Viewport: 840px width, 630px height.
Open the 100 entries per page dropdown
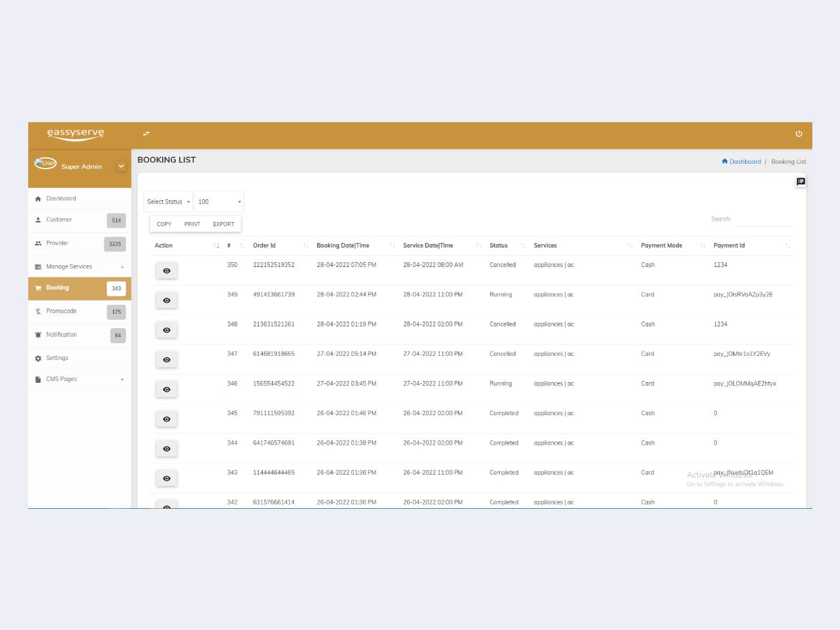[x=219, y=202]
